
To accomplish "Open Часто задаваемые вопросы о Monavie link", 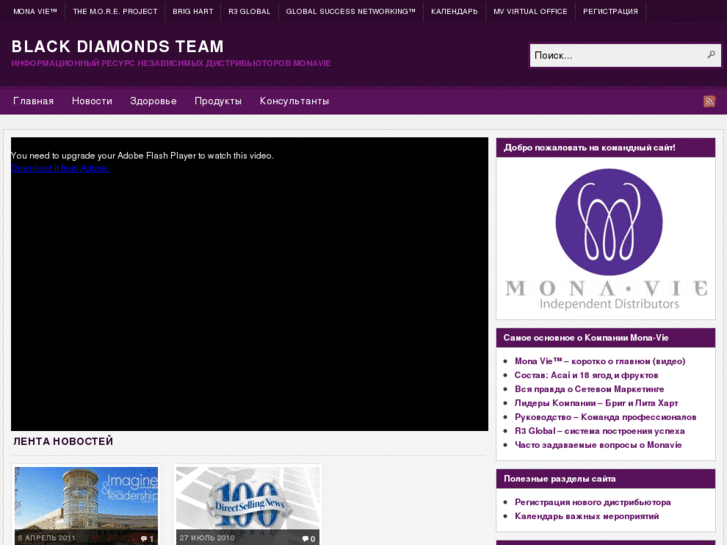I will [x=598, y=444].
